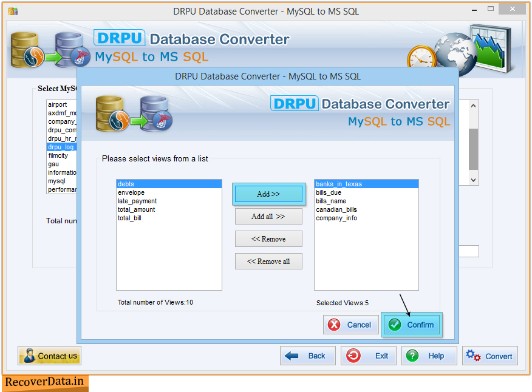This screenshot has width=532, height=392.
Task: Select the 'envelope' view
Action: pyautogui.click(x=169, y=192)
